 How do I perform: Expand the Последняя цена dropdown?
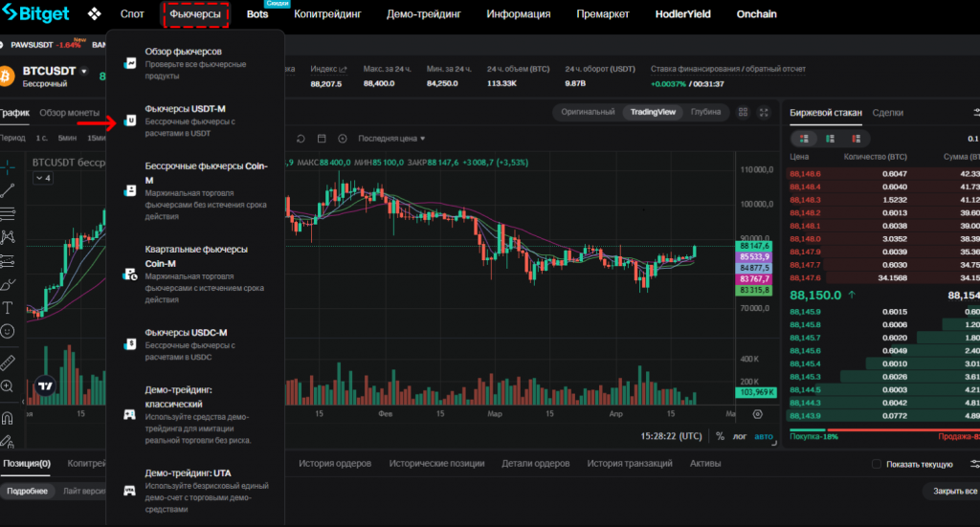point(391,139)
